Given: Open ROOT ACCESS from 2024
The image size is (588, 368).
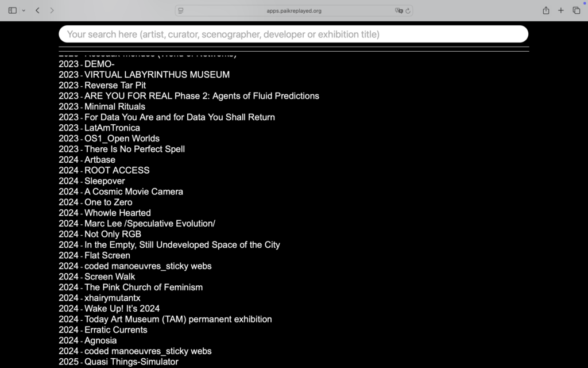Looking at the screenshot, I should coord(117,170).
